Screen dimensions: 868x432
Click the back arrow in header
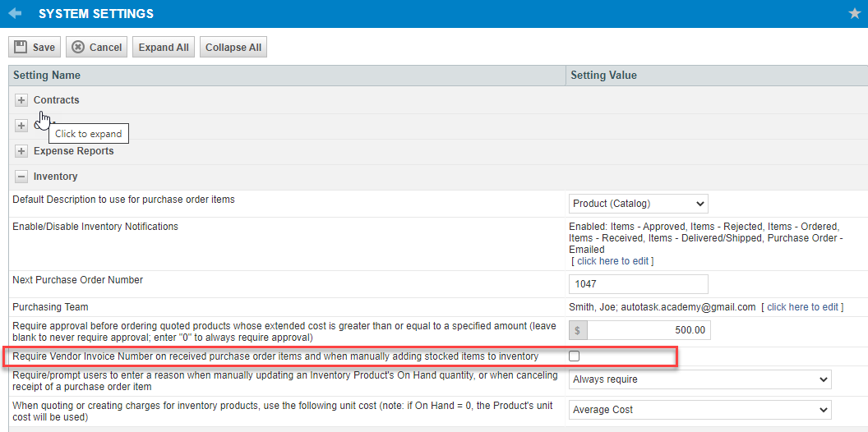pos(15,13)
